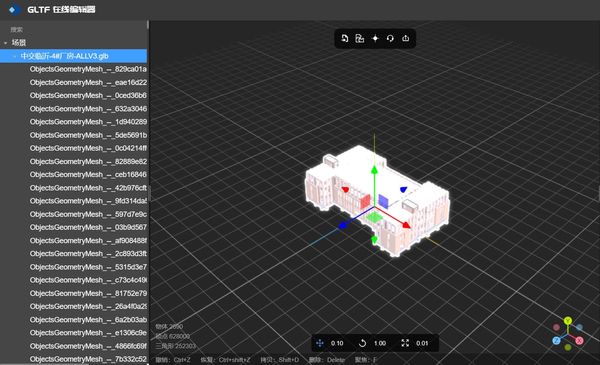The width and height of the screenshot is (600, 365).
Task: Collapse the ALLV3.glb file node arrow
Action: [x=15, y=56]
